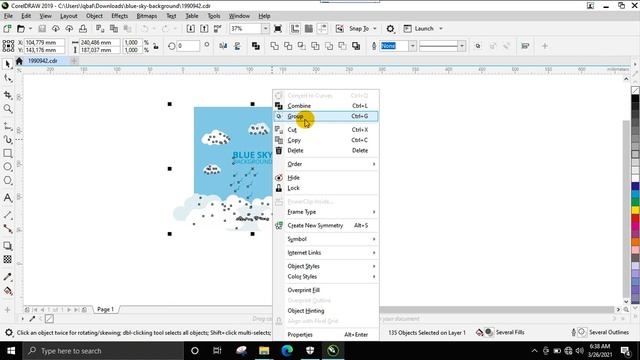The image size is (640, 360).
Task: Toggle the show grid button
Action: [x=309, y=29]
